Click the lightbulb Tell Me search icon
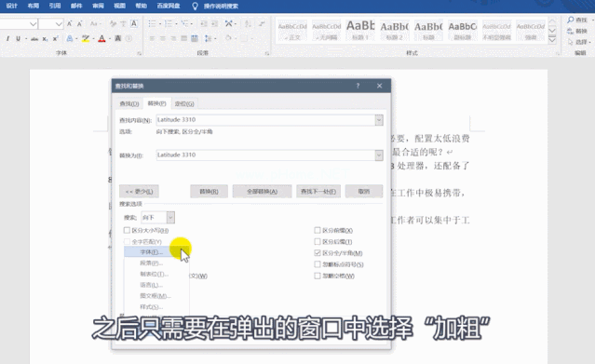This screenshot has height=364, width=595. pyautogui.click(x=195, y=7)
